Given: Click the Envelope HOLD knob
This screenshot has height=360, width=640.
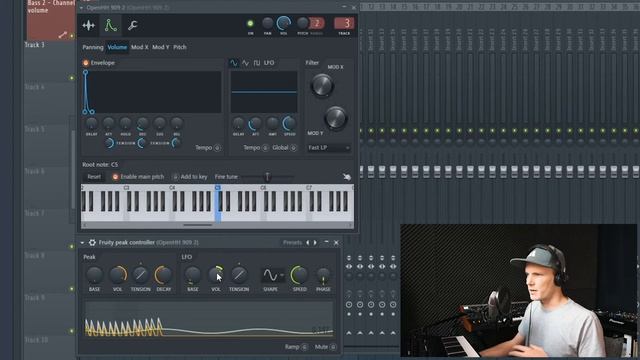Looking at the screenshot, I should pyautogui.click(x=125, y=123).
